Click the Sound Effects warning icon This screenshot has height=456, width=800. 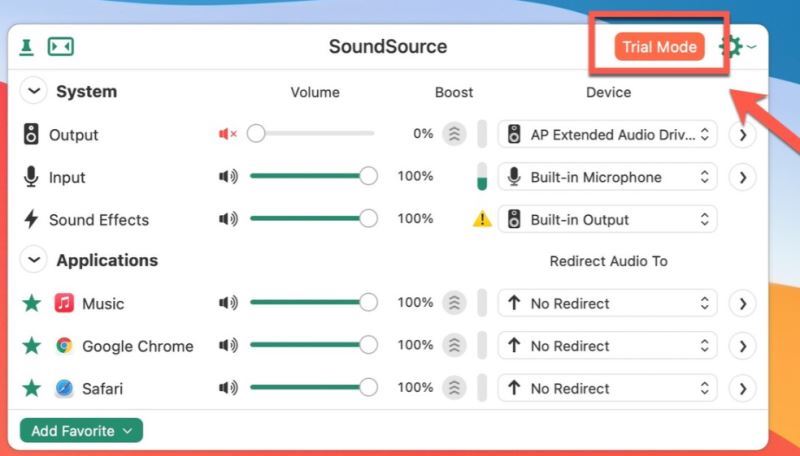pos(482,219)
